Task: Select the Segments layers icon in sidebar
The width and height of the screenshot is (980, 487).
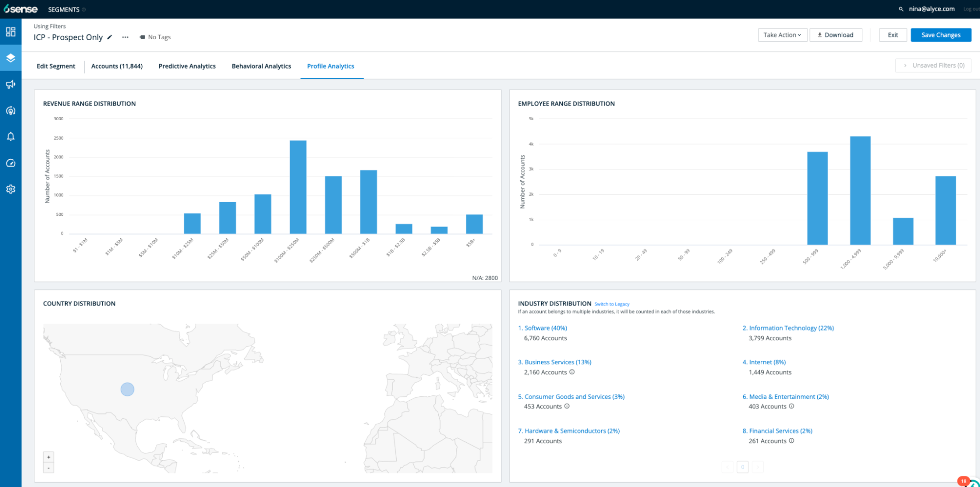Action: [x=10, y=57]
